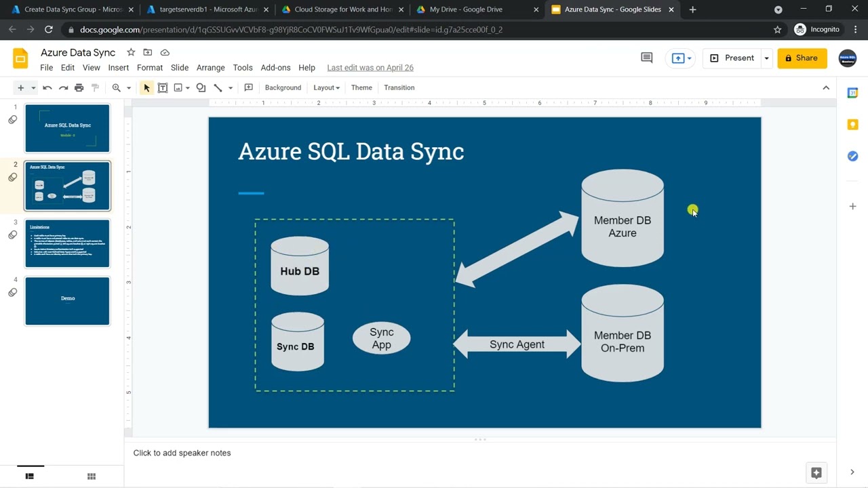Click the Theme button
Viewport: 868px width, 488px height.
[x=361, y=87]
